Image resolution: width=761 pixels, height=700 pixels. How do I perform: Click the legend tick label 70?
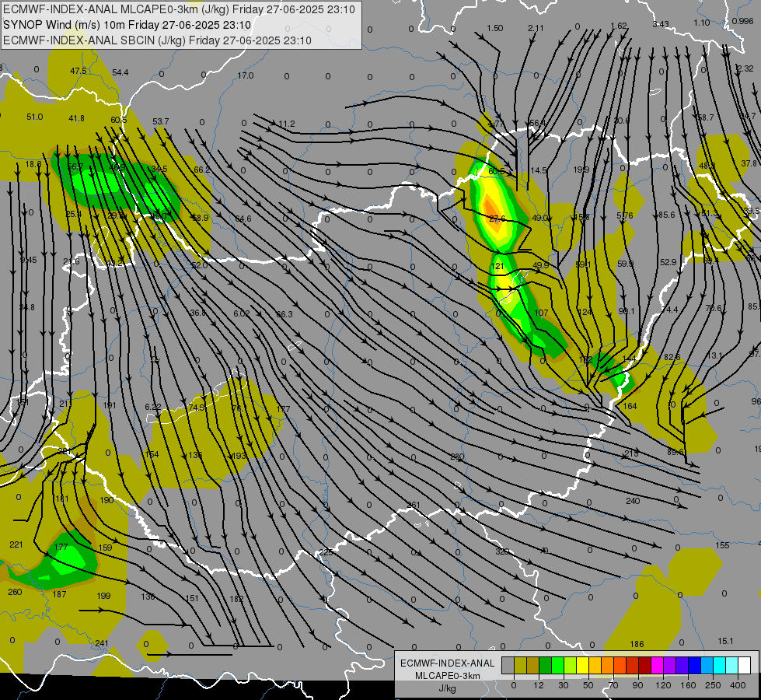coord(613,685)
